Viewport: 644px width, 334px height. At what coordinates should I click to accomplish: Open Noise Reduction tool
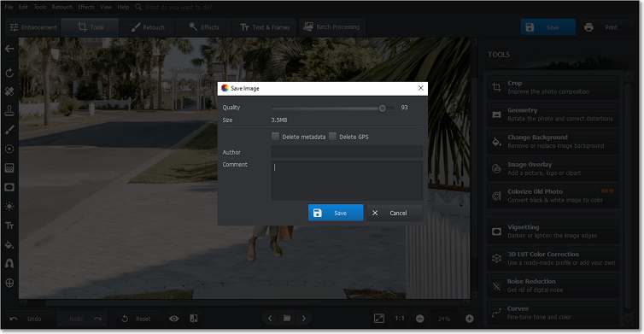[x=553, y=285]
